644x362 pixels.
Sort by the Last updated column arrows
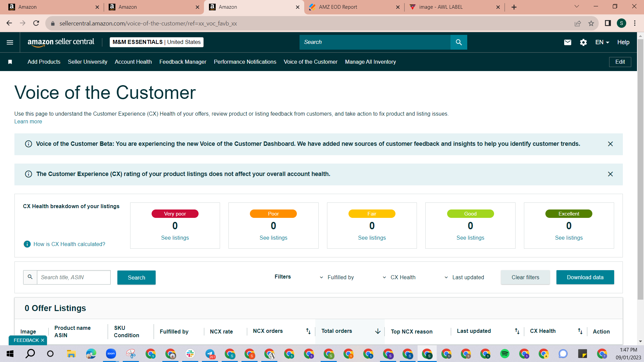point(517,331)
